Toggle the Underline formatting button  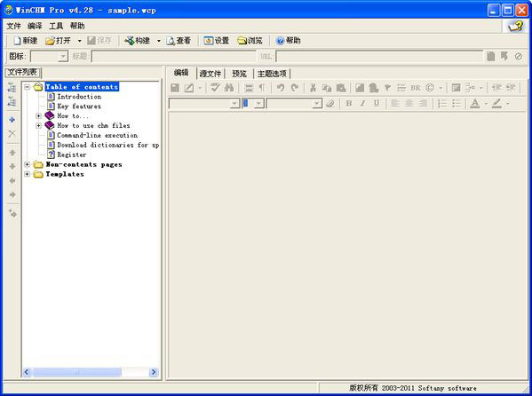pos(377,103)
